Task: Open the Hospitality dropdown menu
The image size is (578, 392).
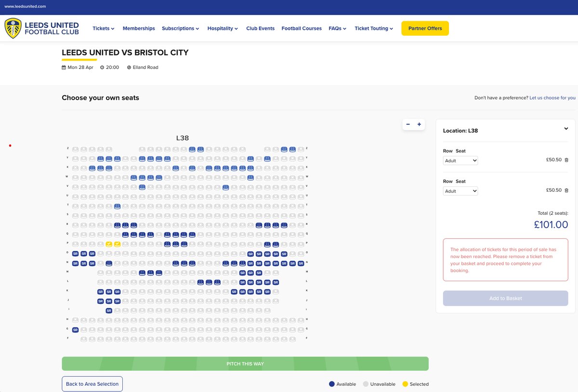Action: pos(223,28)
